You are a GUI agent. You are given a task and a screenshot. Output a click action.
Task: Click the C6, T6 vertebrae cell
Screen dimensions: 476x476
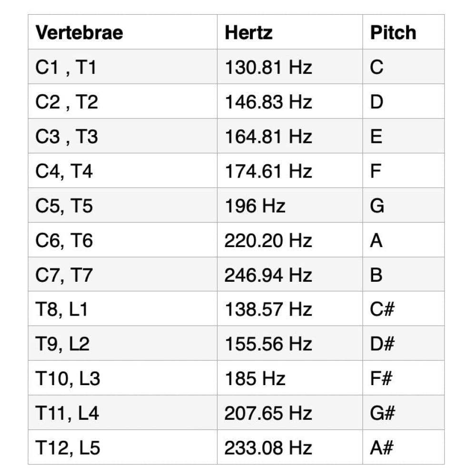point(64,240)
